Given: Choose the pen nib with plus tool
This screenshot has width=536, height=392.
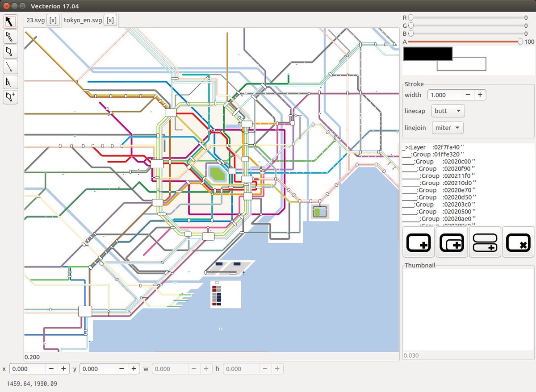Looking at the screenshot, I should pyautogui.click(x=10, y=97).
